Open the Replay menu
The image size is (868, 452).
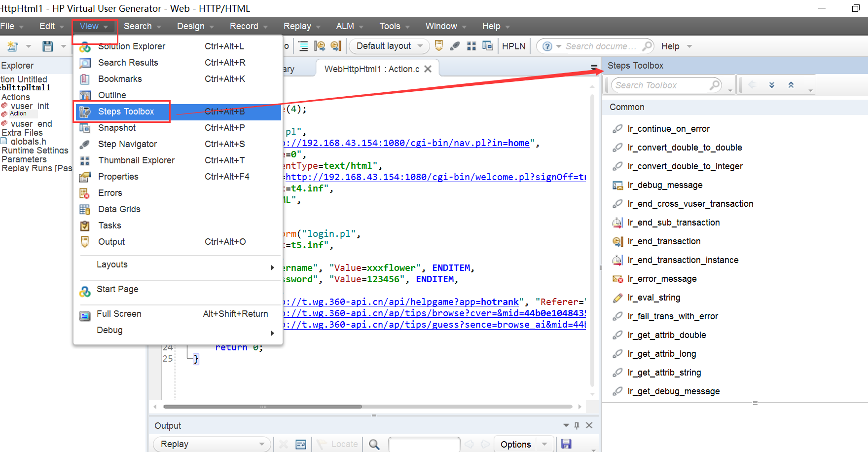(x=302, y=26)
